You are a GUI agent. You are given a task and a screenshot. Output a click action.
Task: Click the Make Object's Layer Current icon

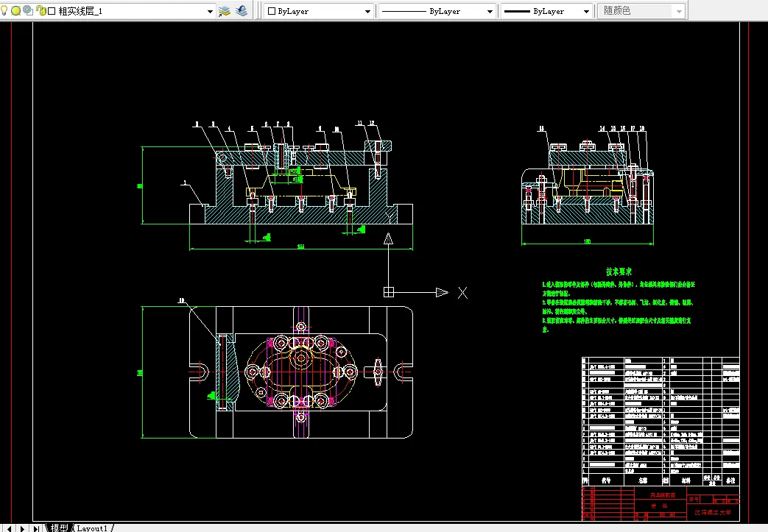225,11
